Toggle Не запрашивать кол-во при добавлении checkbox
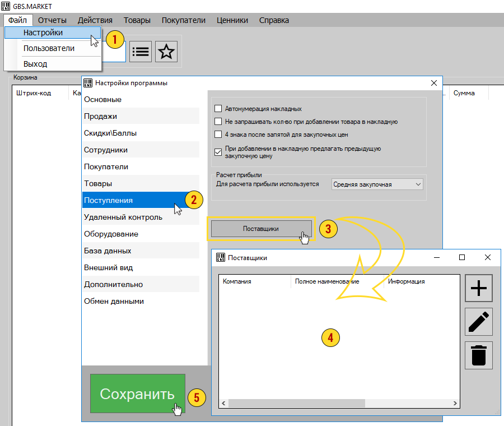Viewport: 504px width, 426px height. coord(218,121)
